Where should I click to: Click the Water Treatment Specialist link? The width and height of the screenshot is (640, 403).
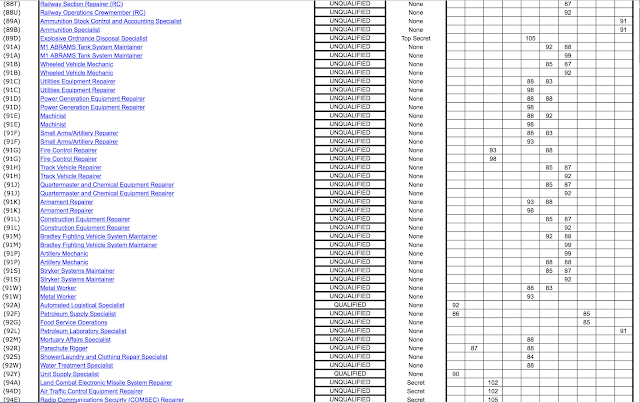(x=77, y=365)
